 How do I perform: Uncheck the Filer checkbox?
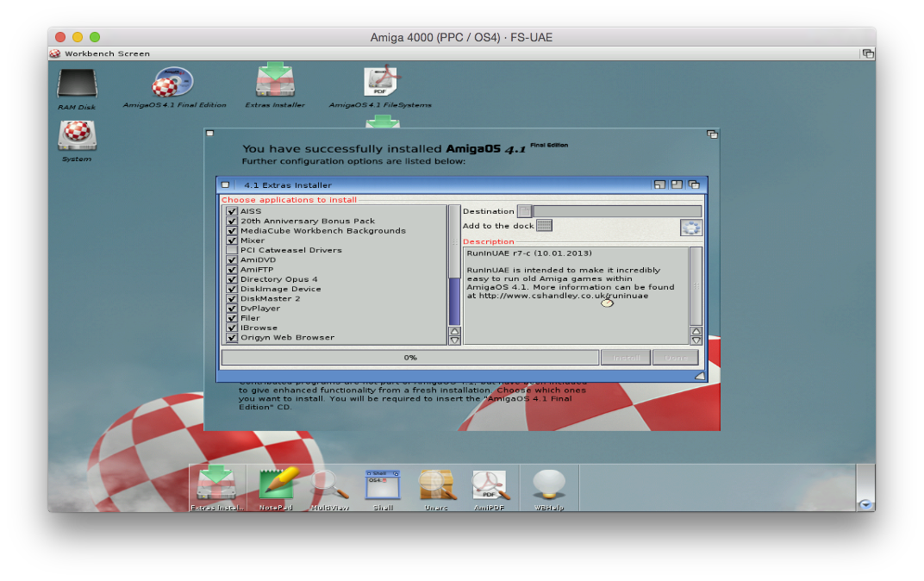[232, 318]
